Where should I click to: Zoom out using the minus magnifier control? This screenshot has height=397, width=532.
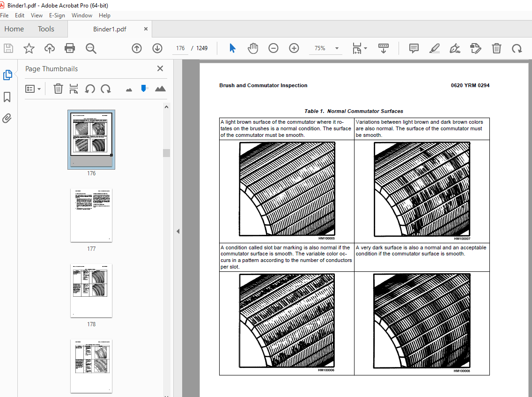(273, 48)
